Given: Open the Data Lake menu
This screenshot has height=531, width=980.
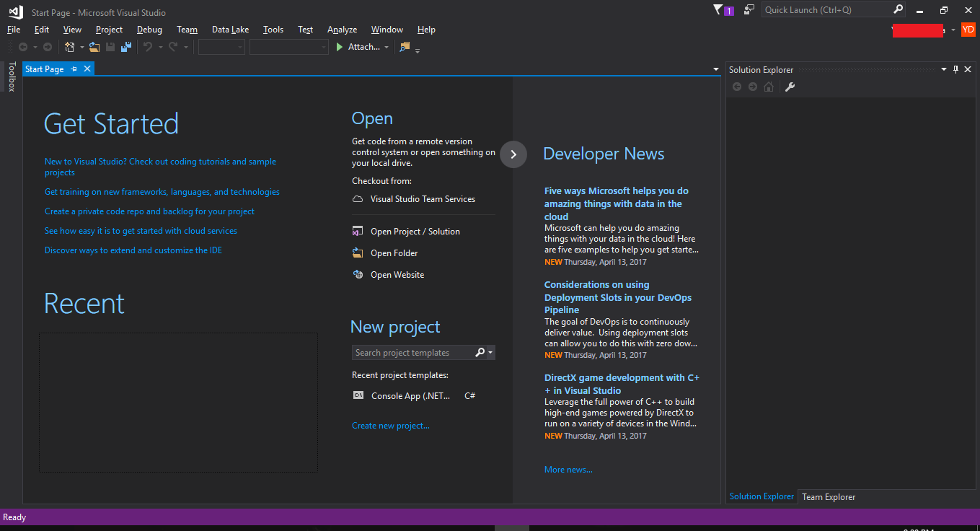Looking at the screenshot, I should pyautogui.click(x=230, y=30).
